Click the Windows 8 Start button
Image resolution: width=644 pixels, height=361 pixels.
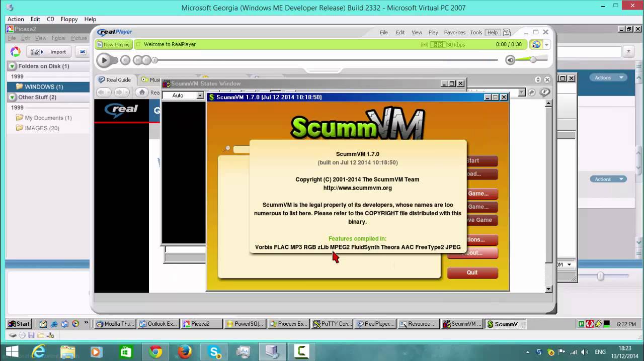(12, 351)
